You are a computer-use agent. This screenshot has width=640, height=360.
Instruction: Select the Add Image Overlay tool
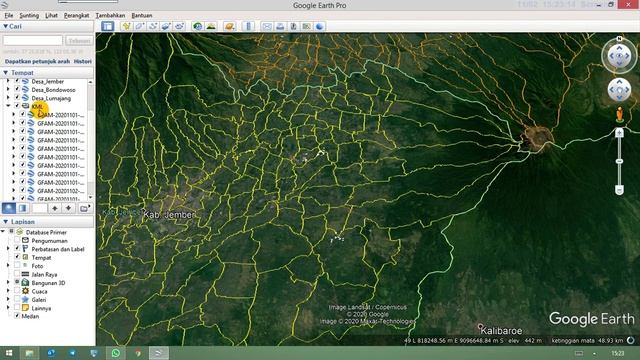pos(166,26)
